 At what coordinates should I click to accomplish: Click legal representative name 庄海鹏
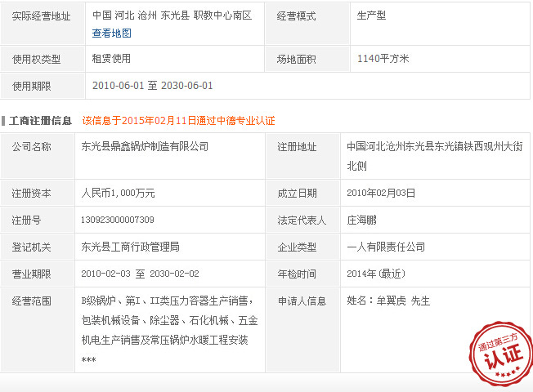362,220
